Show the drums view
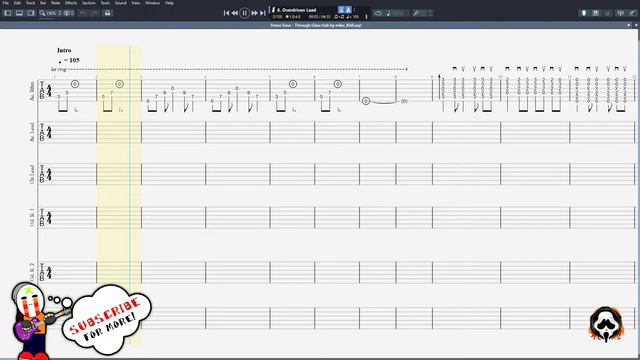640x360 pixels. pyautogui.click(x=607, y=13)
